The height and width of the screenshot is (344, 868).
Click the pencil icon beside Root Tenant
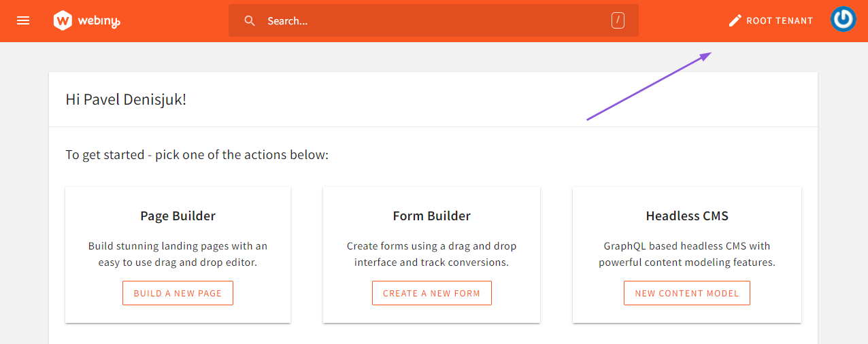735,20
